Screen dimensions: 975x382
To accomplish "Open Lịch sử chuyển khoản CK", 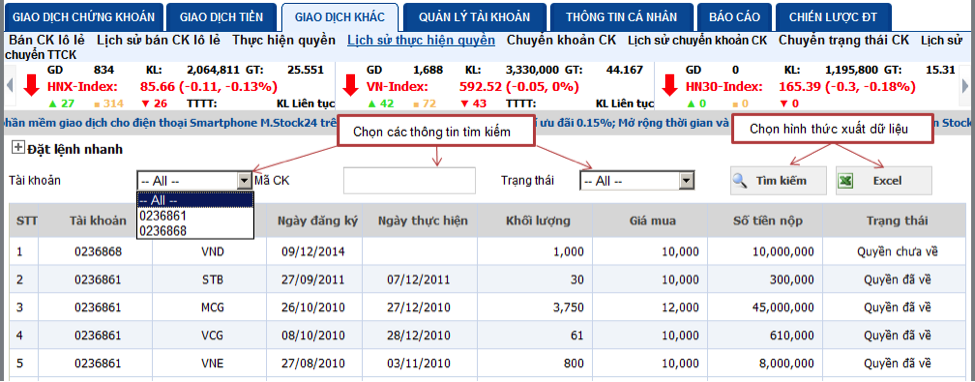I will coord(698,40).
